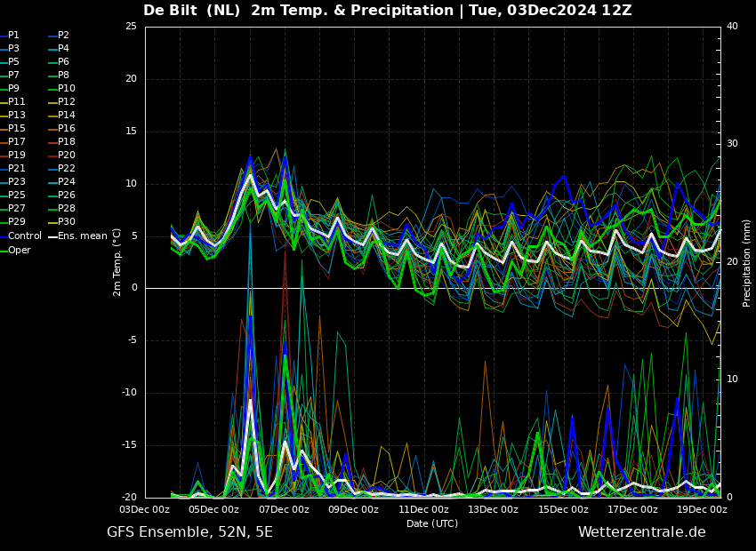The width and height of the screenshot is (756, 551).
Task: Click the GFS Ensemble, 52N, 5E caption
Action: point(189,532)
